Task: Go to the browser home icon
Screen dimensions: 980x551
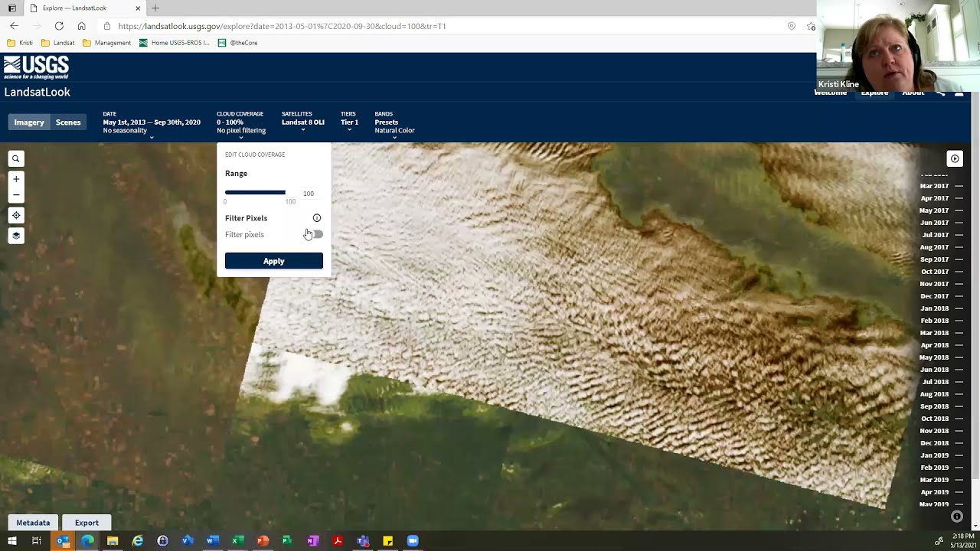Action: [82, 26]
